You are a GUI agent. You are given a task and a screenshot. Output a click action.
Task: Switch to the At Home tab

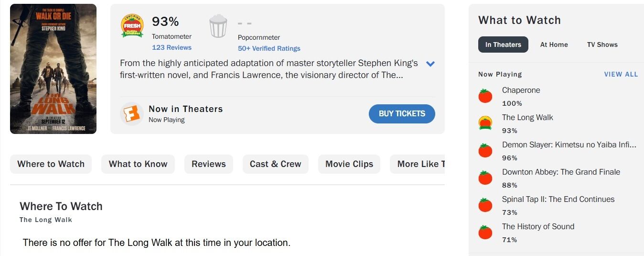point(554,45)
